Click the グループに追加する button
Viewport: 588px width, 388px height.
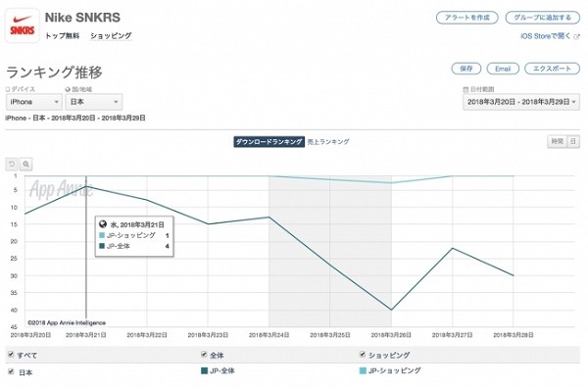[543, 18]
